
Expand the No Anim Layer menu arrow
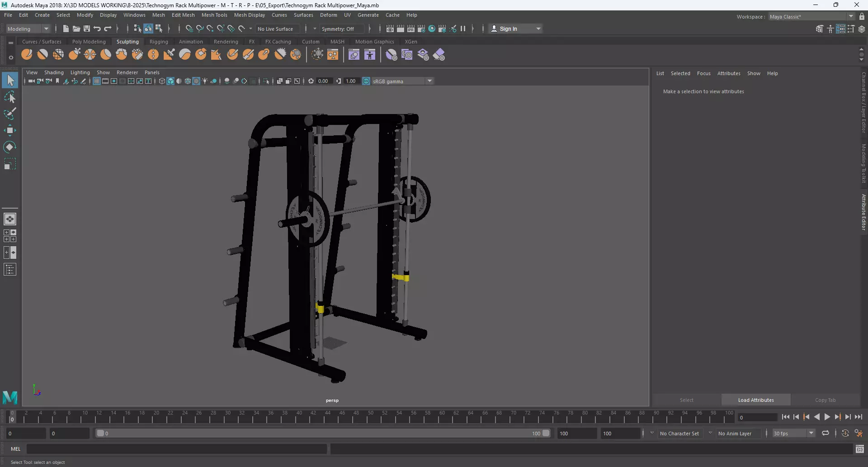pos(710,433)
